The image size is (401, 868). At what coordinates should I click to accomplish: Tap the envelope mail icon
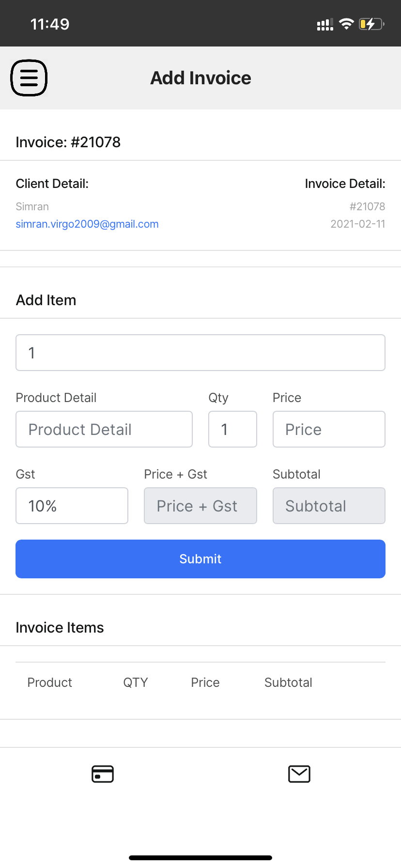299,774
